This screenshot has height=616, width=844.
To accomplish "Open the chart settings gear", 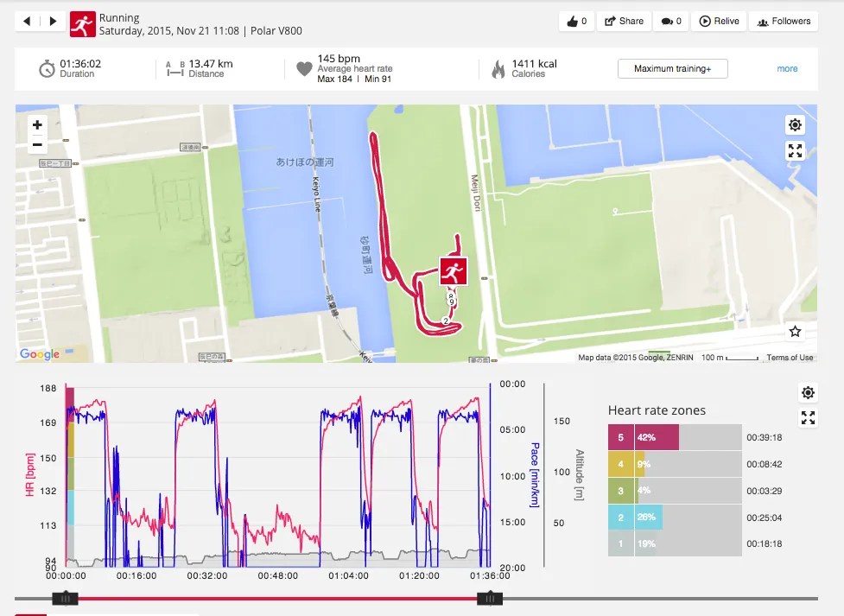I will [808, 394].
